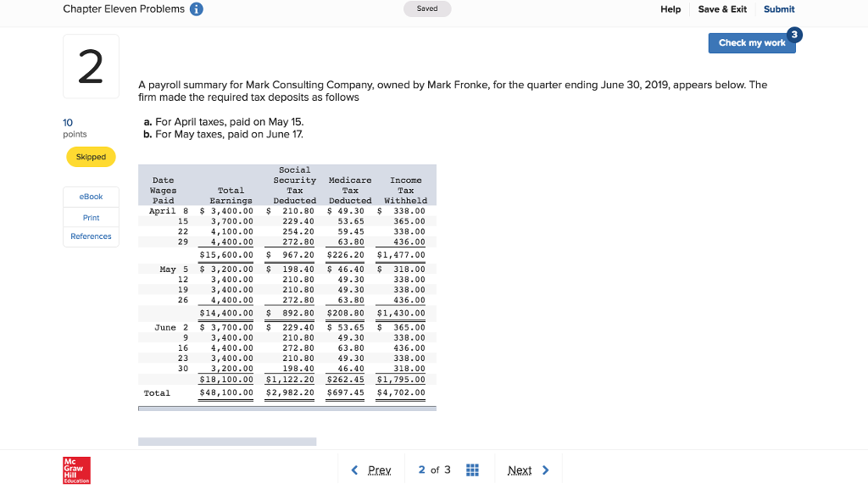Click the info icon next to Chapter Eleven Problems
868x489 pixels.
196,8
